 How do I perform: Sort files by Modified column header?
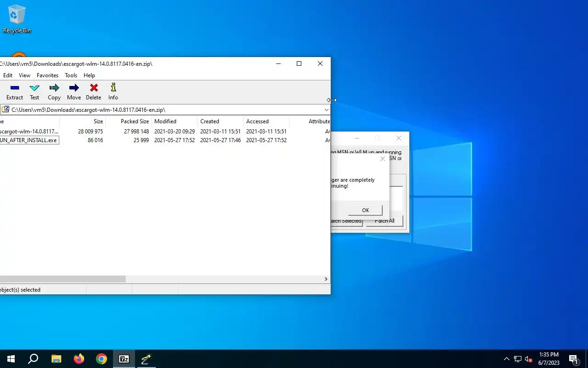click(x=175, y=121)
